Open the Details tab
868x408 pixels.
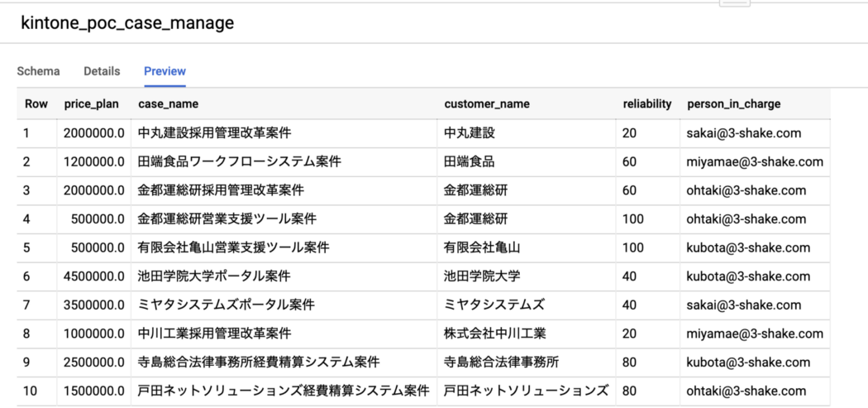102,71
